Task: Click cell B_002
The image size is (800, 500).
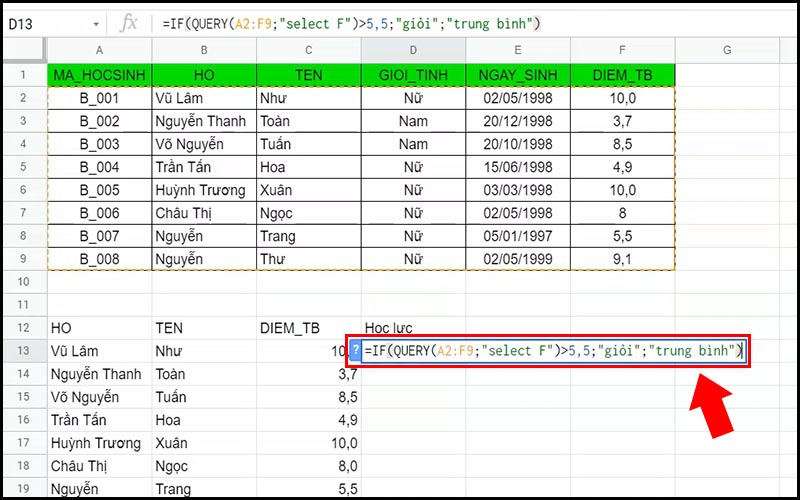Action: pyautogui.click(x=99, y=121)
